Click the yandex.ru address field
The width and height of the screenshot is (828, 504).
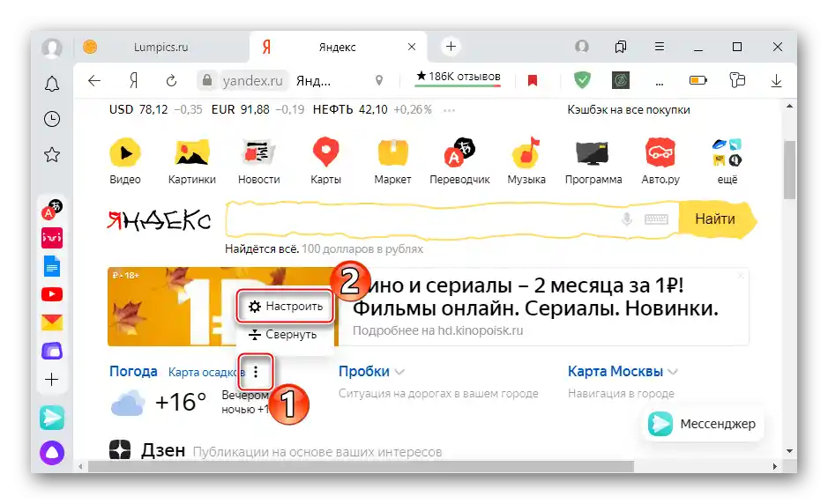[x=253, y=81]
